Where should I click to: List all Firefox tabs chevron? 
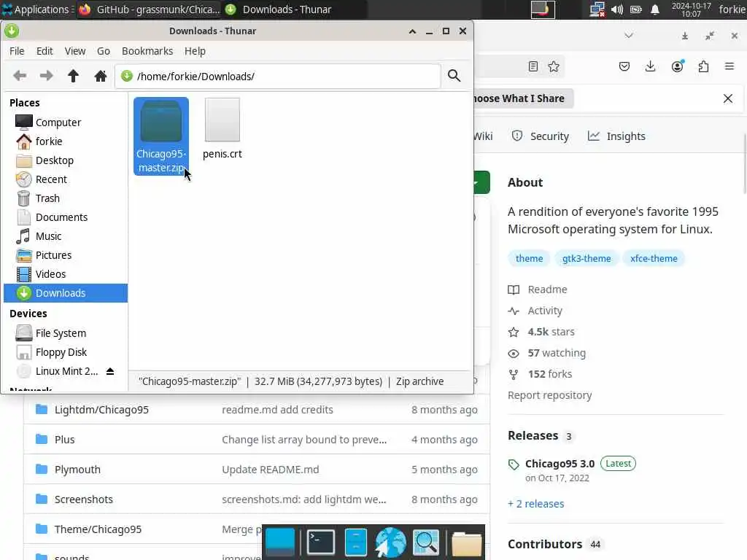pyautogui.click(x=629, y=36)
